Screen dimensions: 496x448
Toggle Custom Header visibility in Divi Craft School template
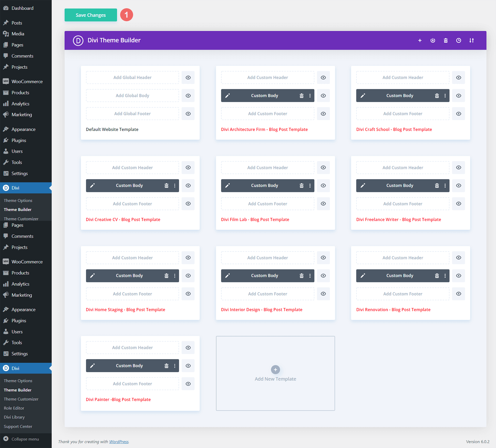point(459,78)
